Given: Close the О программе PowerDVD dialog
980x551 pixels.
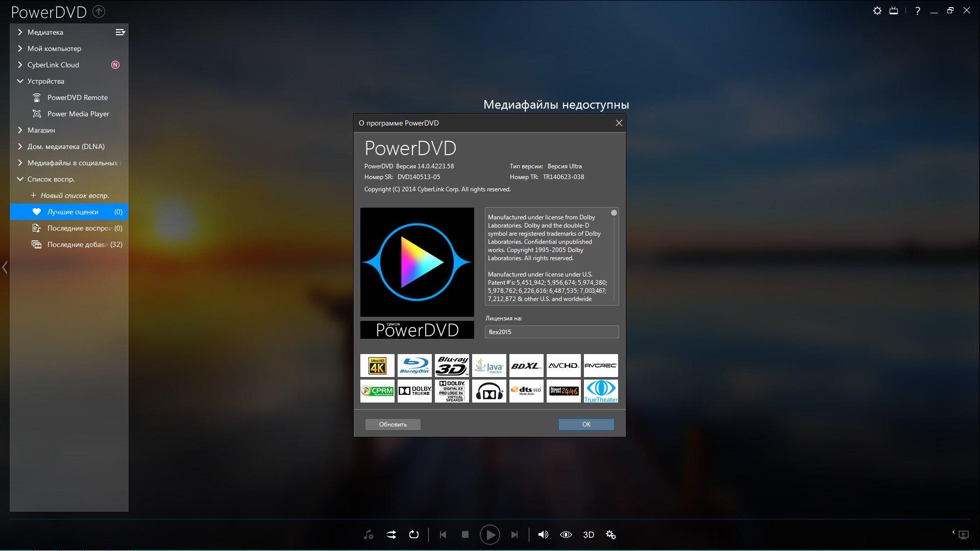Looking at the screenshot, I should (x=619, y=123).
